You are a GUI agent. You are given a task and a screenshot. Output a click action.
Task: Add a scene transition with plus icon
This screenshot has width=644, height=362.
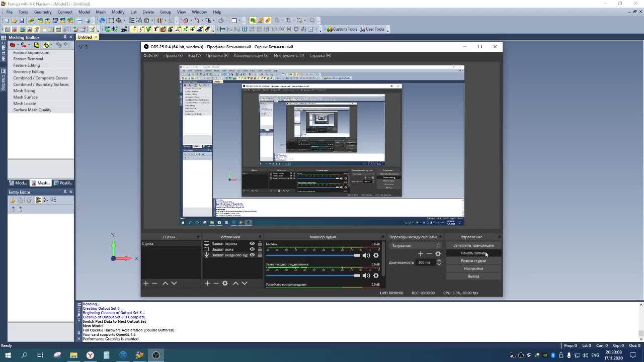coord(421,254)
